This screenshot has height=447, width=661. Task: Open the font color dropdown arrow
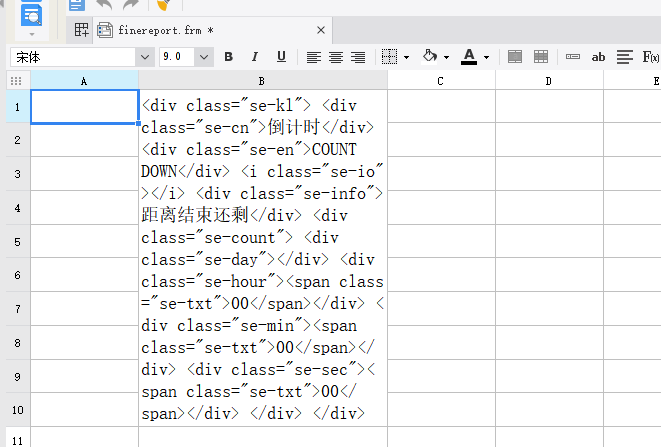[x=486, y=57]
